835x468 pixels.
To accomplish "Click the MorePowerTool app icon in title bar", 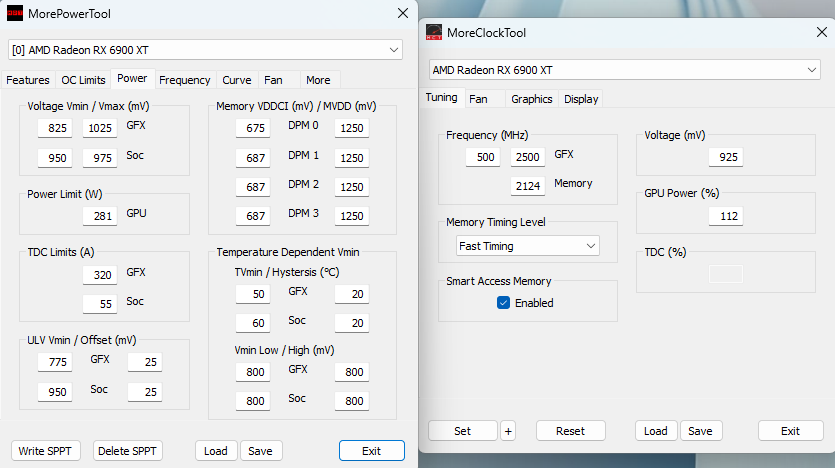I will pos(14,13).
